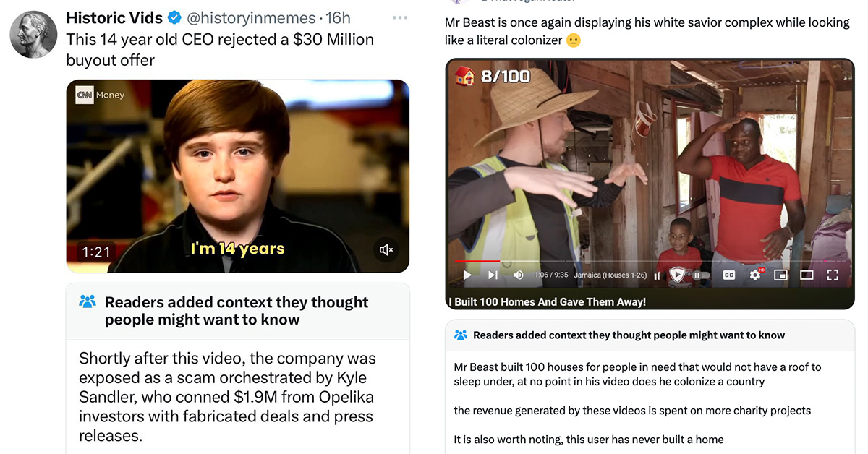Click the Historic Vids profile avatar
This screenshot has height=454, width=868.
point(33,34)
